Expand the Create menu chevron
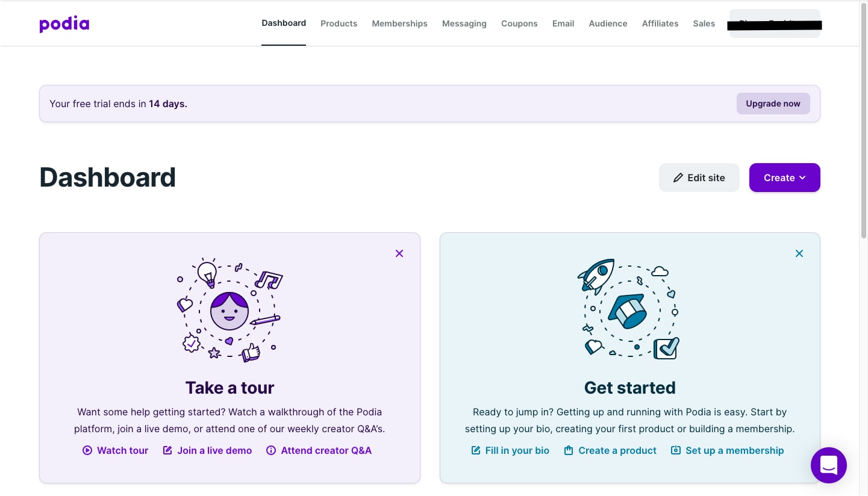 (802, 178)
